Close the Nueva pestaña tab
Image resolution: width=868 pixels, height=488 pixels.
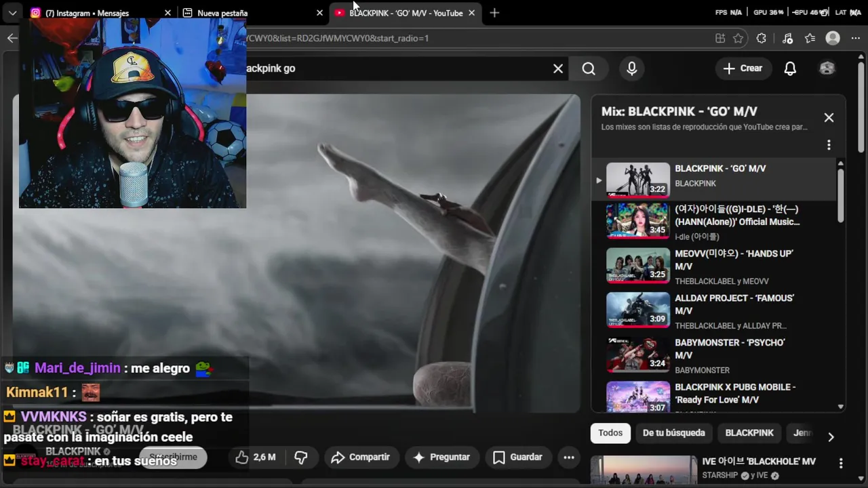[319, 13]
